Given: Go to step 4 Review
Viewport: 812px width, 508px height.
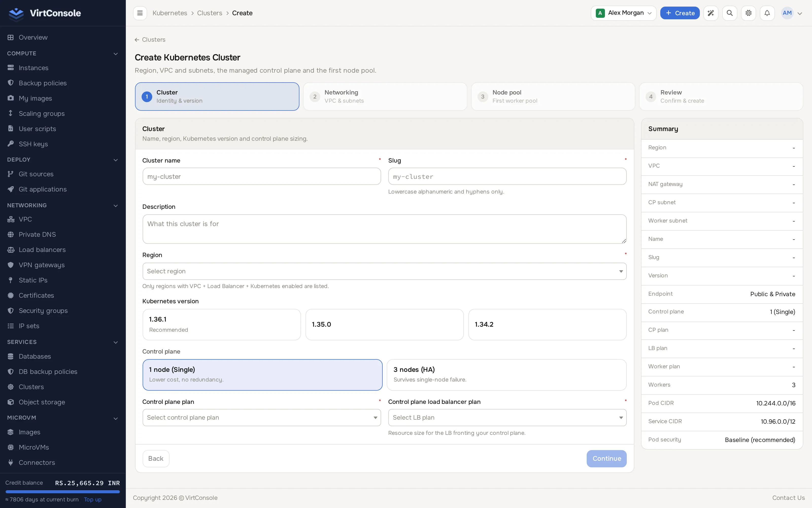Looking at the screenshot, I should [x=721, y=97].
